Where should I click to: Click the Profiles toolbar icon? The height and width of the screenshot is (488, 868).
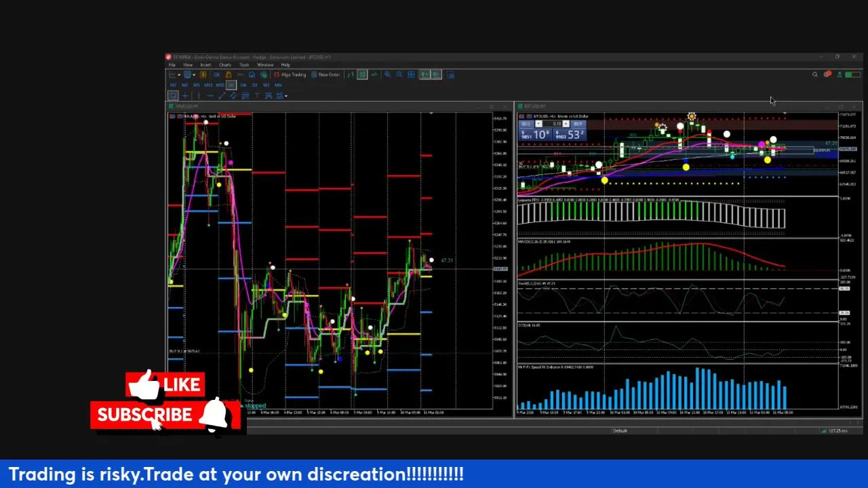tap(187, 75)
